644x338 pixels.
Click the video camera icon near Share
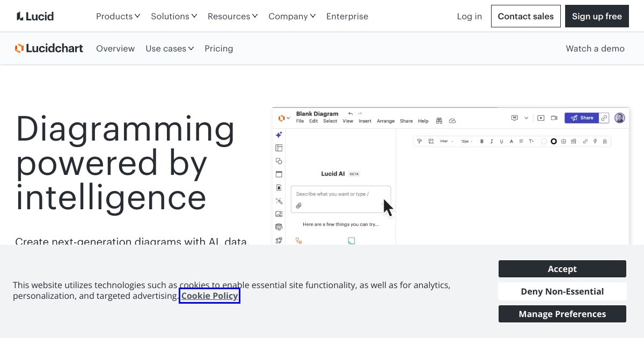[554, 118]
